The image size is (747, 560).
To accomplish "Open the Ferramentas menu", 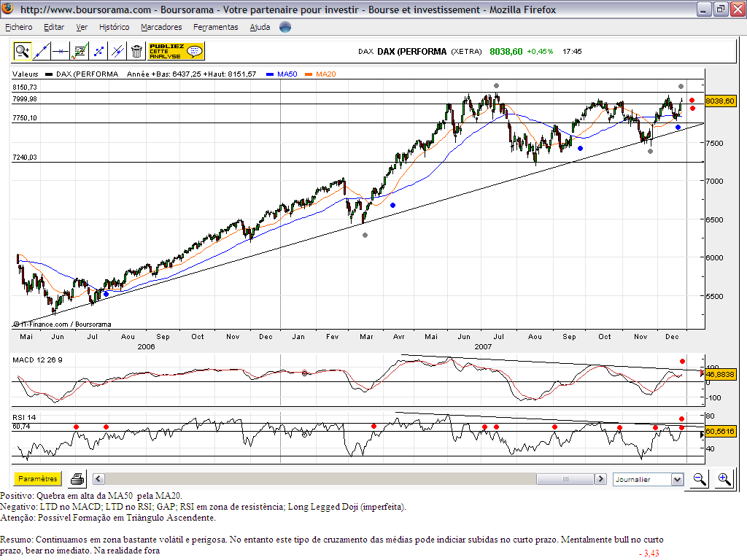I will pyautogui.click(x=216, y=27).
